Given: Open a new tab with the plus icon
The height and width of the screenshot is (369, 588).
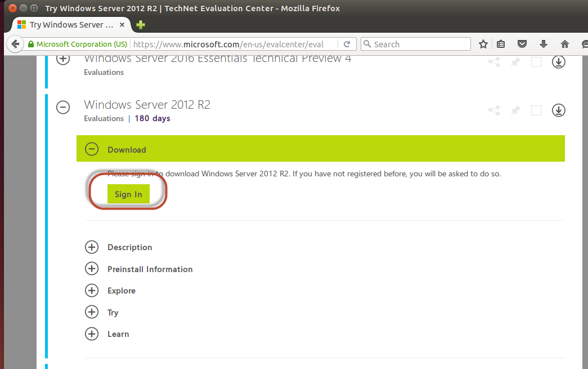Looking at the screenshot, I should (141, 25).
